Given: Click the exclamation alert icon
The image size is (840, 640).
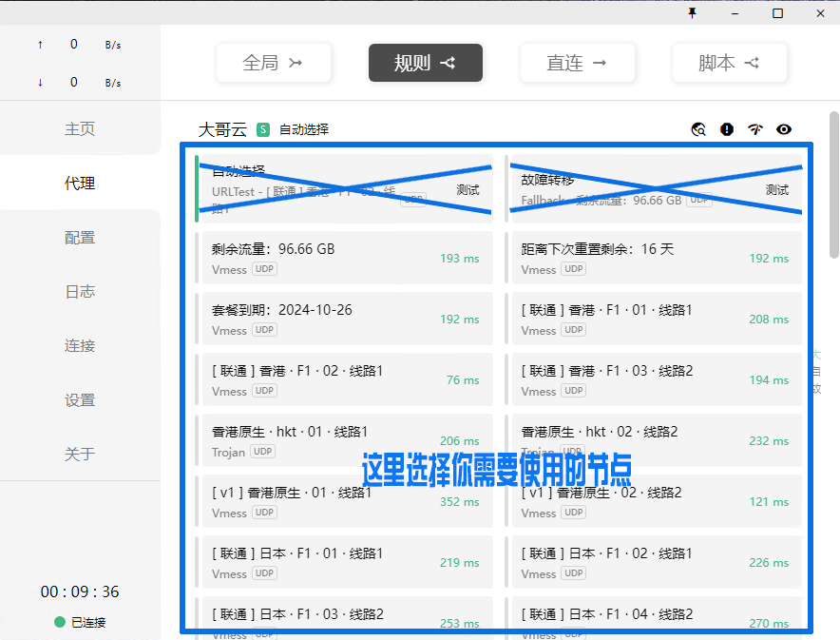Looking at the screenshot, I should (x=727, y=129).
